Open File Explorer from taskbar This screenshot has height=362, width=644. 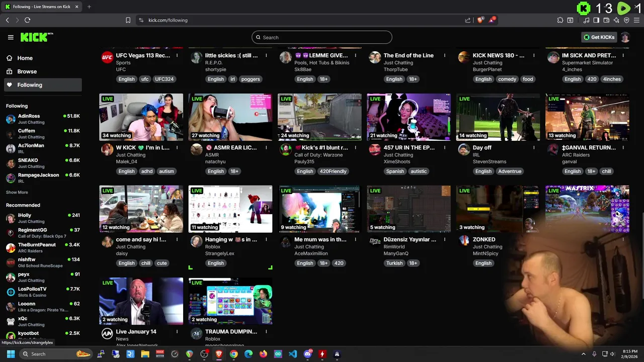click(x=145, y=354)
